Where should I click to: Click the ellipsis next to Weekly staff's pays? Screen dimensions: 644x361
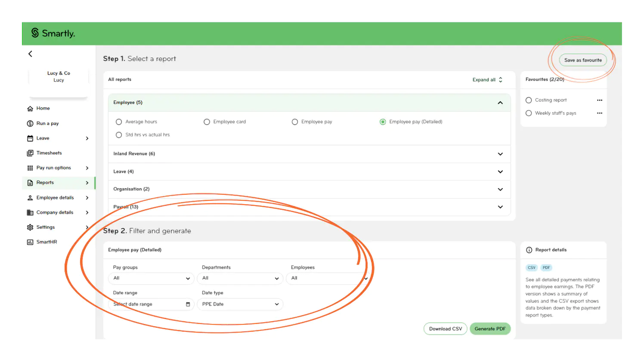pos(600,113)
